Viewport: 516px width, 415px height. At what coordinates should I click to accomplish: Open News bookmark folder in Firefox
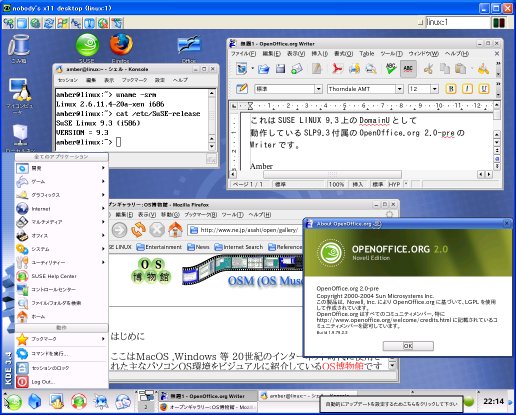pos(198,247)
